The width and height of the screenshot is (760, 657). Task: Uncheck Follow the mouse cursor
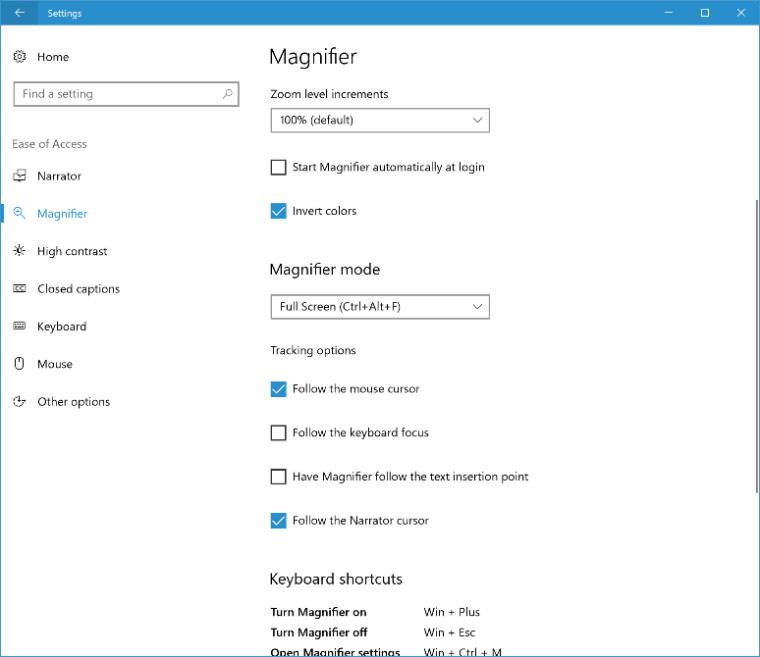click(x=278, y=389)
